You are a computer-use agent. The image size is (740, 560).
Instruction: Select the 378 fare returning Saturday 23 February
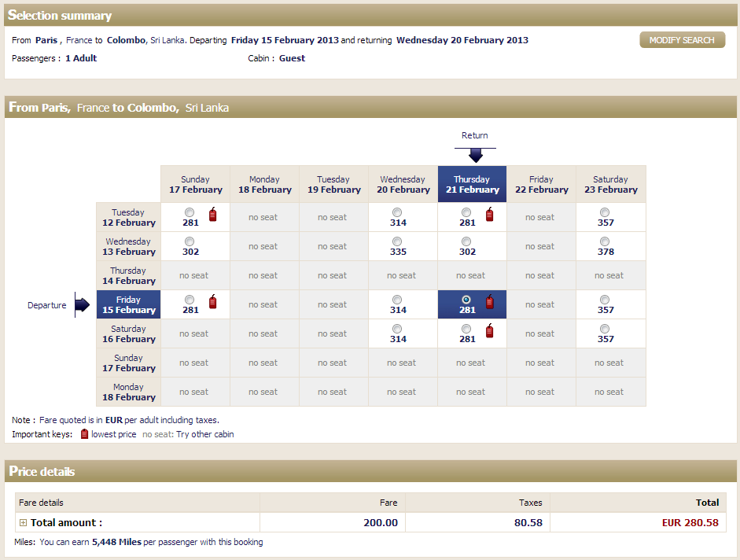point(605,241)
